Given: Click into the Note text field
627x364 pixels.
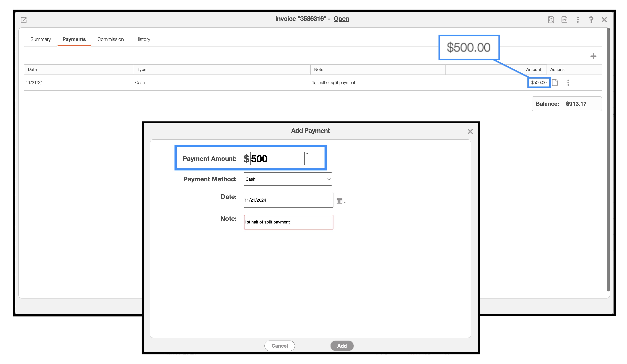Looking at the screenshot, I should pyautogui.click(x=288, y=222).
